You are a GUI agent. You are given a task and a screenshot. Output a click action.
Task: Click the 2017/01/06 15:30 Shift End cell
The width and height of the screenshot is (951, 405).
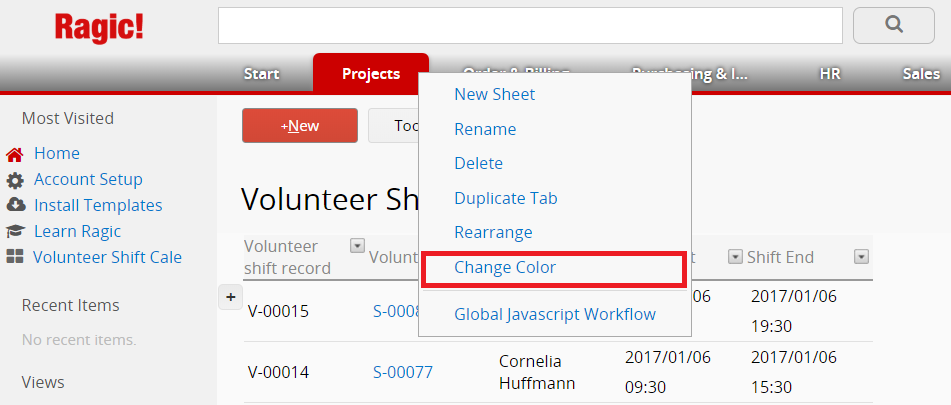tap(794, 372)
